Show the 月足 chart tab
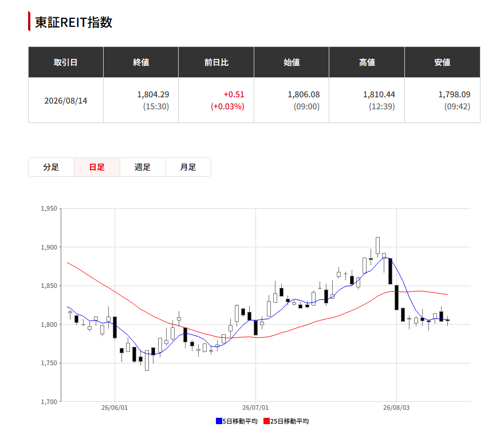 (188, 167)
